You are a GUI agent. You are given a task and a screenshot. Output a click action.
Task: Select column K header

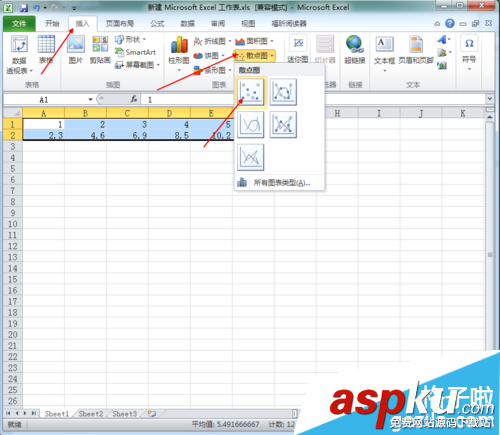coord(463,113)
